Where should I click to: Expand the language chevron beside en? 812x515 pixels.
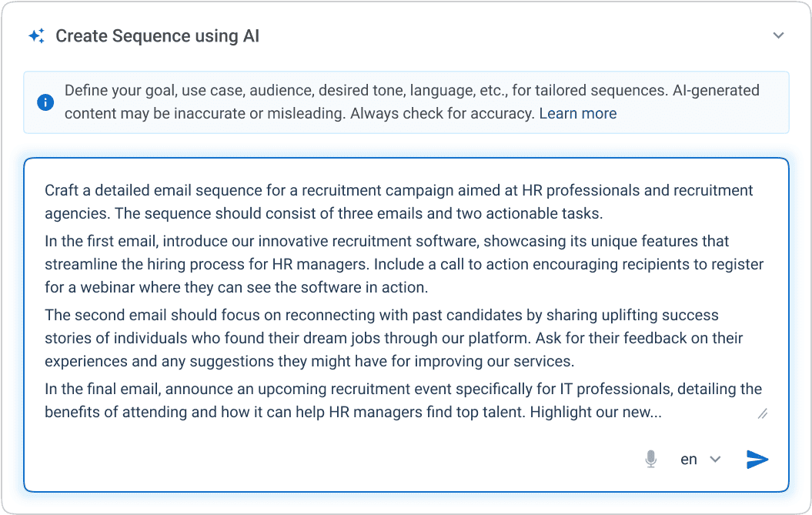pos(715,460)
